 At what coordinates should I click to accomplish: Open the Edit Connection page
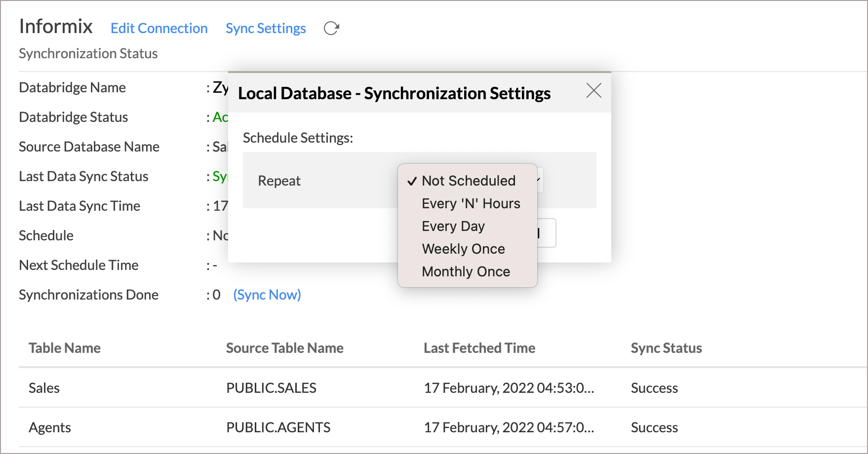point(159,28)
